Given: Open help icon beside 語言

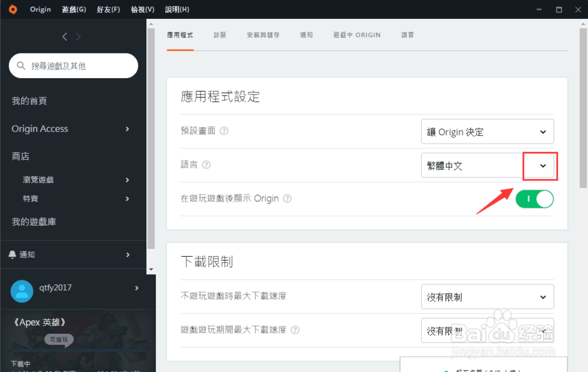Looking at the screenshot, I should tap(206, 165).
